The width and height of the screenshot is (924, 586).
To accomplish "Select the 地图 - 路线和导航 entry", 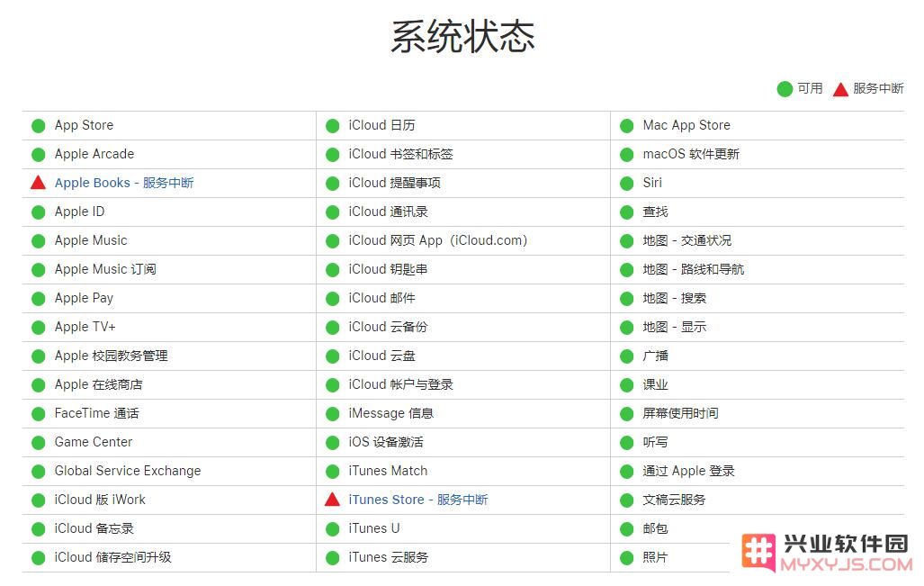I will (694, 269).
